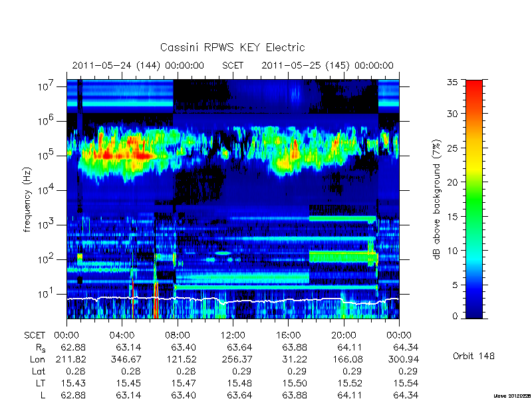Click the color bar value 35
The image size is (532, 399).
[x=454, y=82]
